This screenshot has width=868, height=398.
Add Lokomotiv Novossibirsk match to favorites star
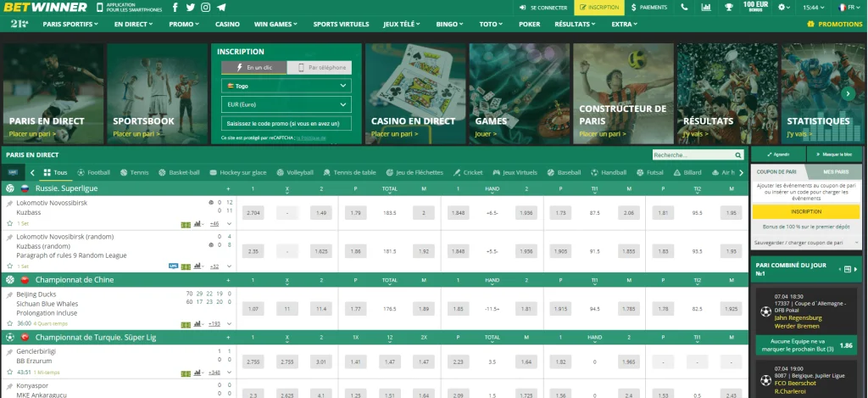coord(9,223)
